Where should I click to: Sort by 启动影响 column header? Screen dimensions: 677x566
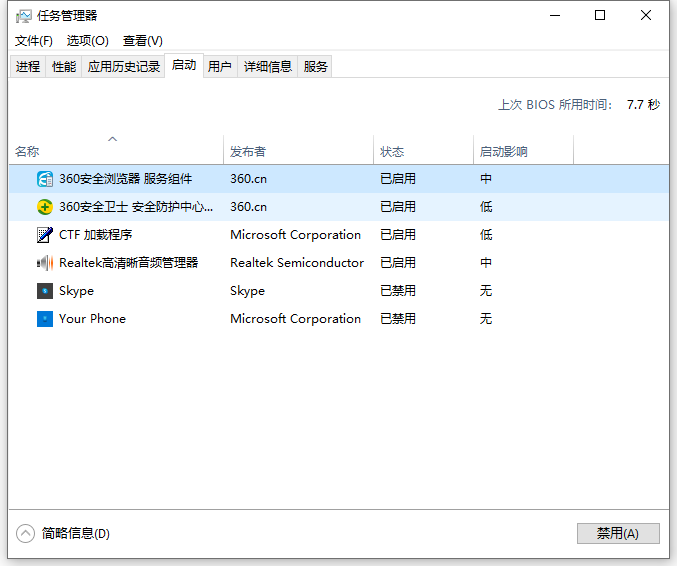coord(503,152)
